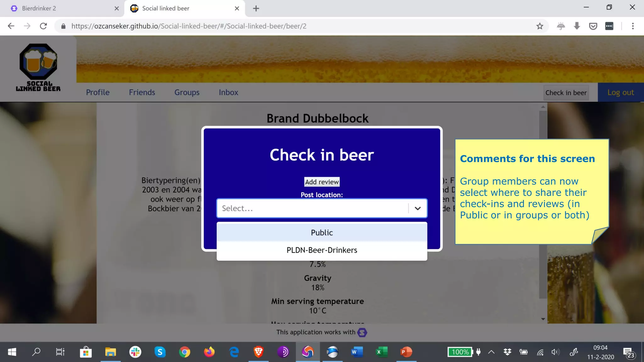Click the dark dotted extension icon
The image size is (644, 362).
tap(609, 26)
